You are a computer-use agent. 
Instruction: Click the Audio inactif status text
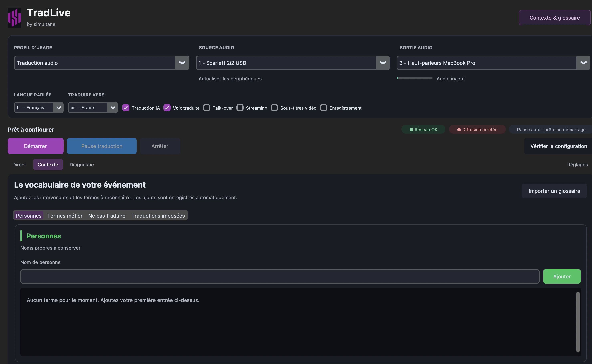[x=450, y=78]
